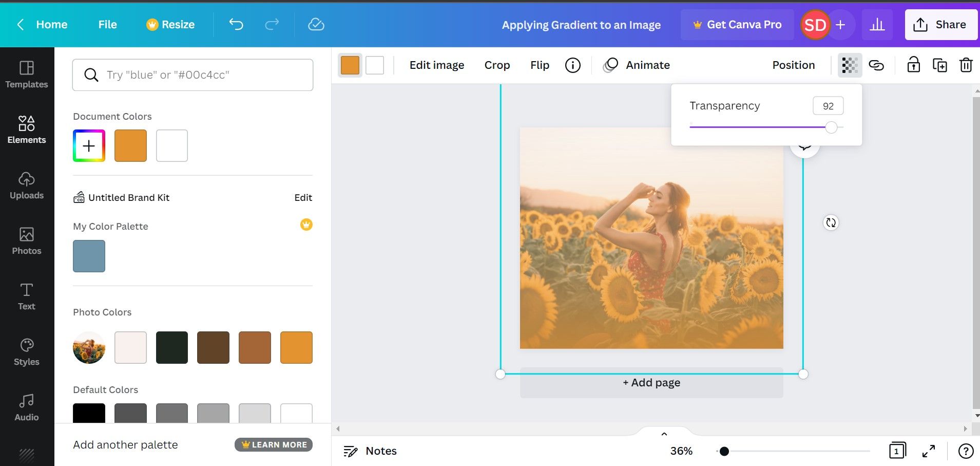Enter fullscreen with the expand arrows icon

[929, 451]
